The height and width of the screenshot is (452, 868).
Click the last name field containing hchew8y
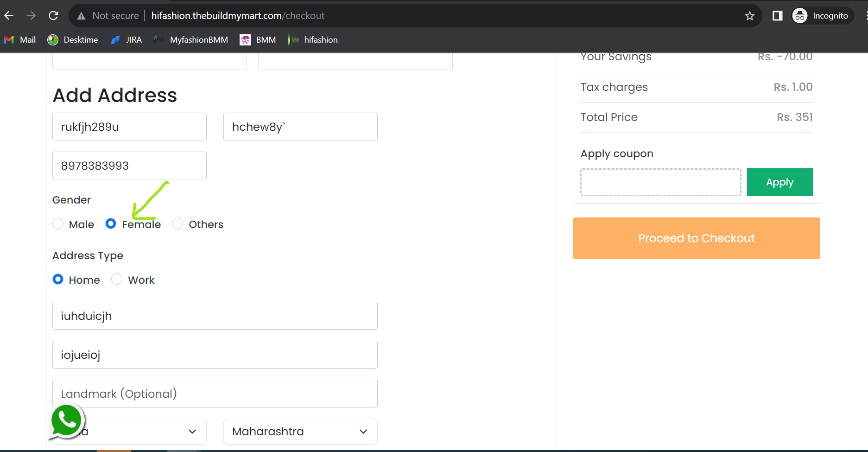300,127
